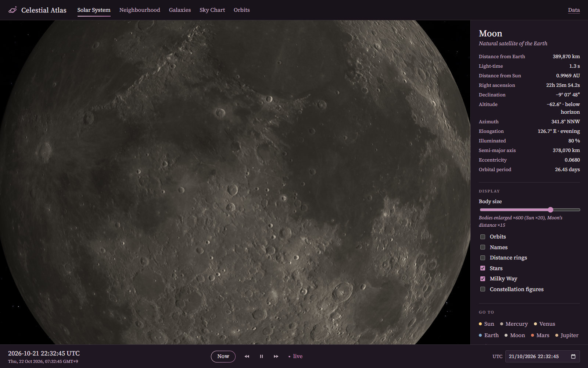Go to the Sun
Viewport: 588px width, 368px height.
point(486,324)
